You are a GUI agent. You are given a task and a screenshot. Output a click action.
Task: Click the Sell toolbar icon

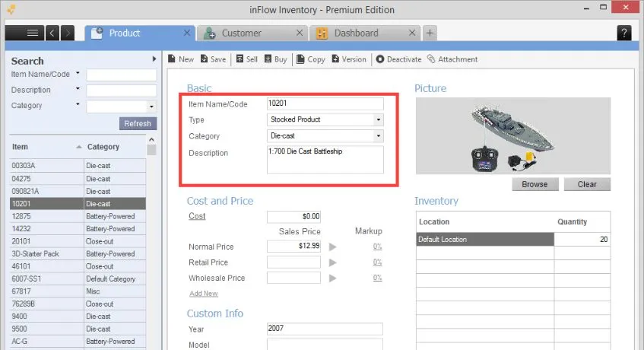240,59
